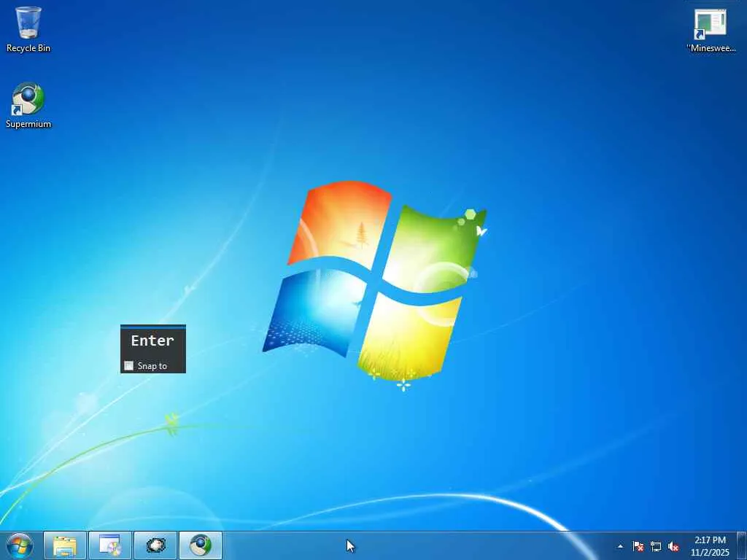Select the Supermium desktop shortcut
Viewport: 747px width, 560px height.
click(28, 105)
